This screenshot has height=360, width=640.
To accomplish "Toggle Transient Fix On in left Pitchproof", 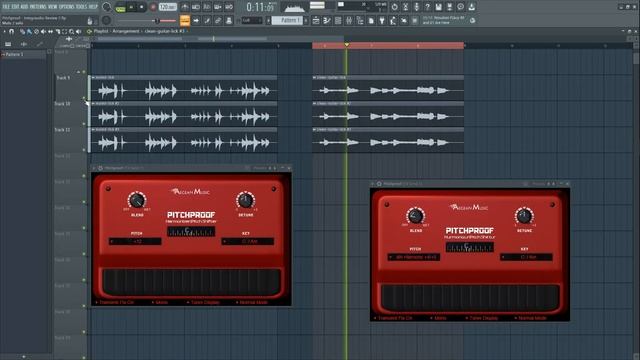I will [x=115, y=302].
